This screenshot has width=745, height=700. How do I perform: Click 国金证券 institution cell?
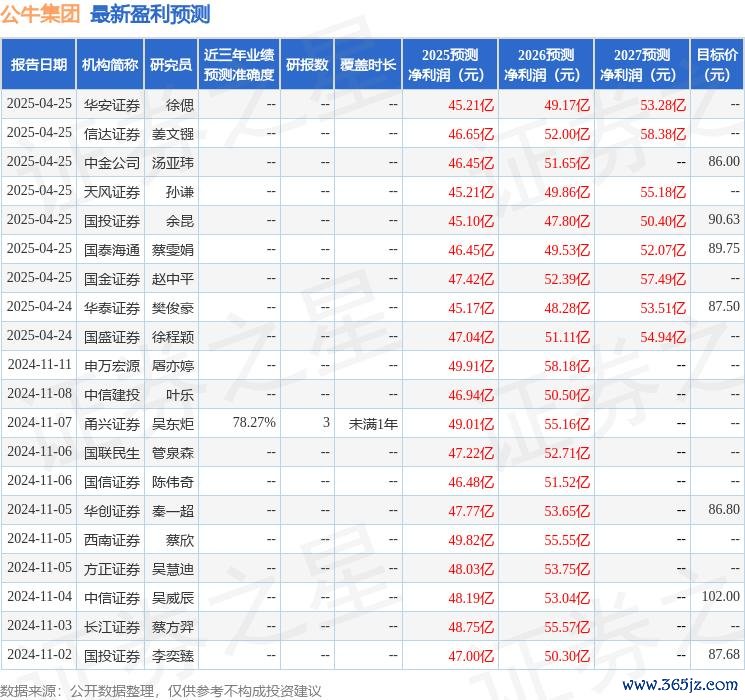[112, 279]
